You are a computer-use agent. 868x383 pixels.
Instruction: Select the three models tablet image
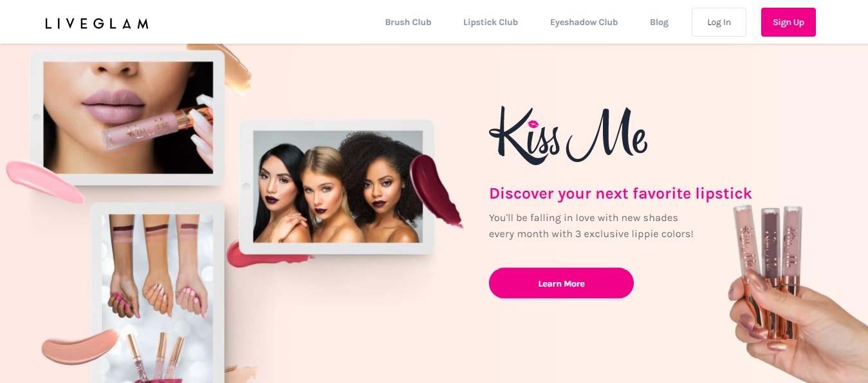click(x=337, y=186)
